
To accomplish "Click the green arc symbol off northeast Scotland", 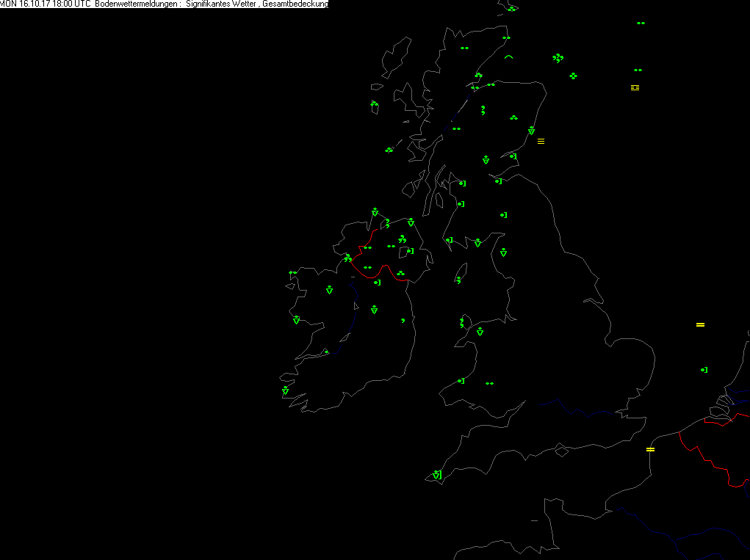I will point(508,57).
